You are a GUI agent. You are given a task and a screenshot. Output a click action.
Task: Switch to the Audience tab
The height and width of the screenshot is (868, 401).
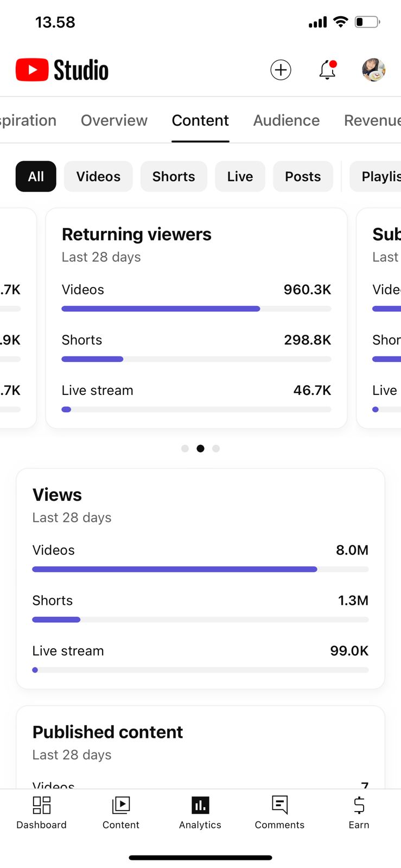tap(287, 120)
